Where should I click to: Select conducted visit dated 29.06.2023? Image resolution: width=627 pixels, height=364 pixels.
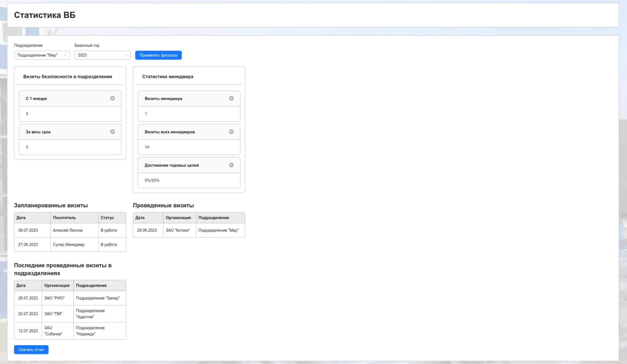189,230
